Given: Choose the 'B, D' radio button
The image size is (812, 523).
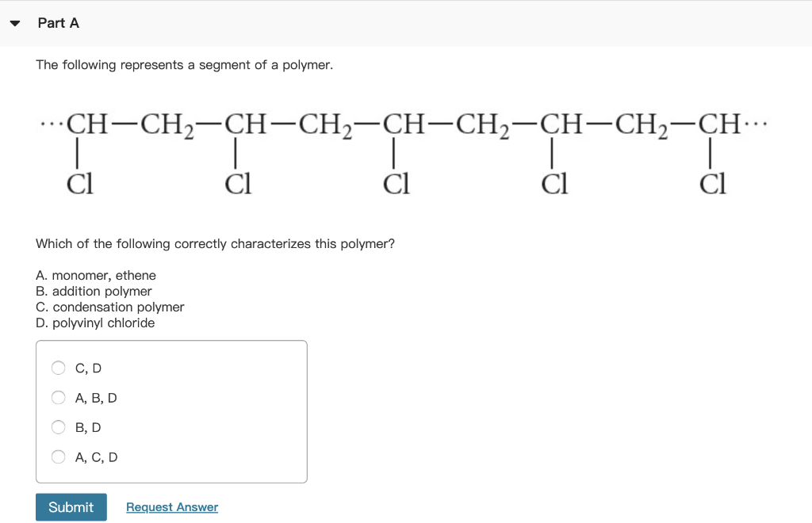Looking at the screenshot, I should tap(58, 427).
